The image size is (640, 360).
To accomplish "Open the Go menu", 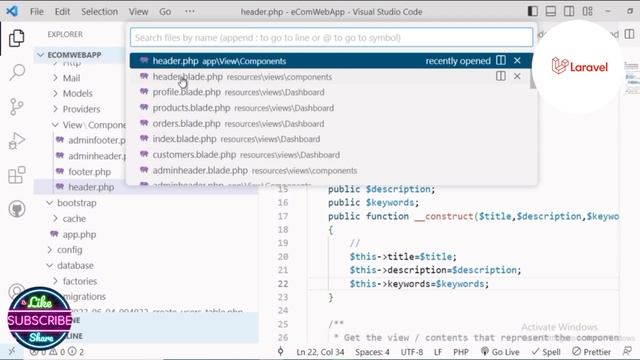I will pyautogui.click(x=165, y=11).
